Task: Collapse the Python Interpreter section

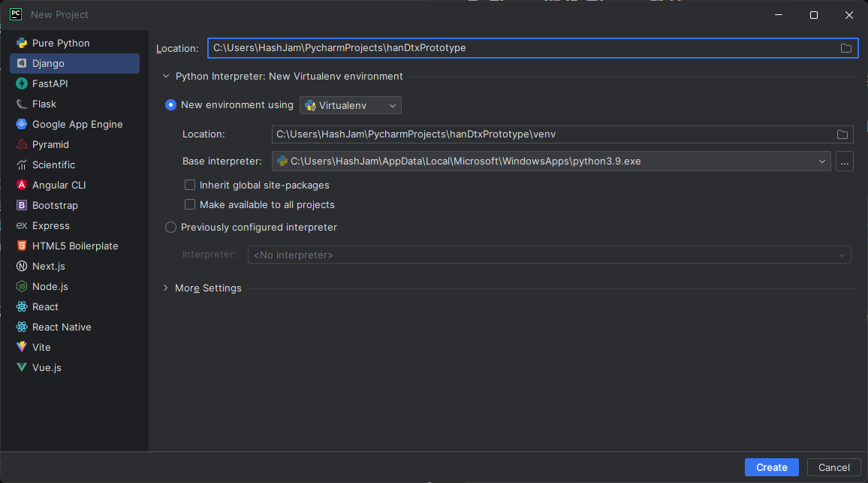Action: pyautogui.click(x=165, y=77)
